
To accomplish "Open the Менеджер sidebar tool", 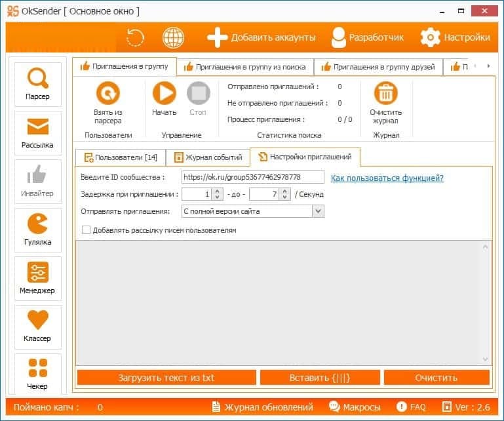I will (37, 278).
